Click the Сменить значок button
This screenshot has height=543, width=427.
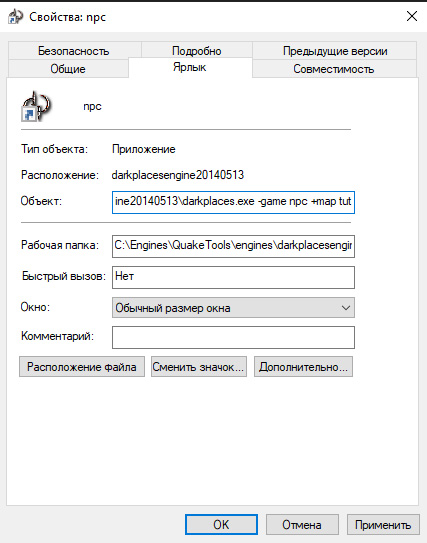pyautogui.click(x=199, y=367)
